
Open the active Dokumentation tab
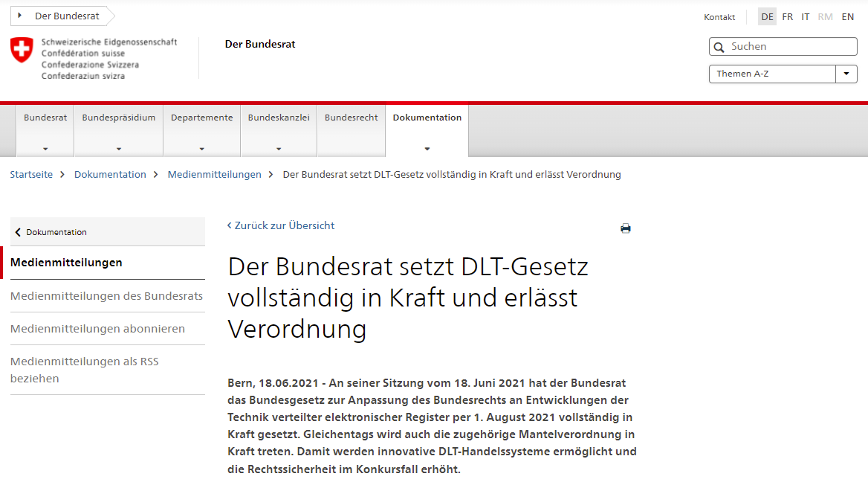[x=427, y=118]
